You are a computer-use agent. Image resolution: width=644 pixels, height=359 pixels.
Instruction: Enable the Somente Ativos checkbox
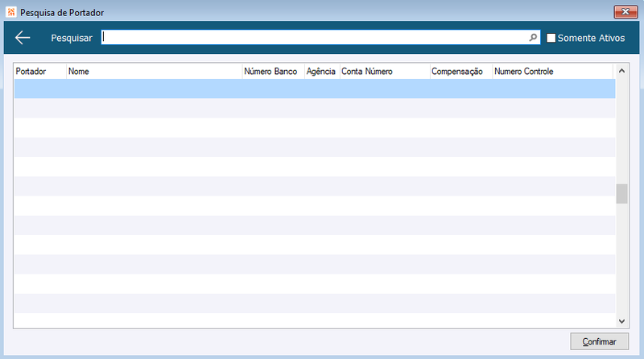click(x=551, y=38)
